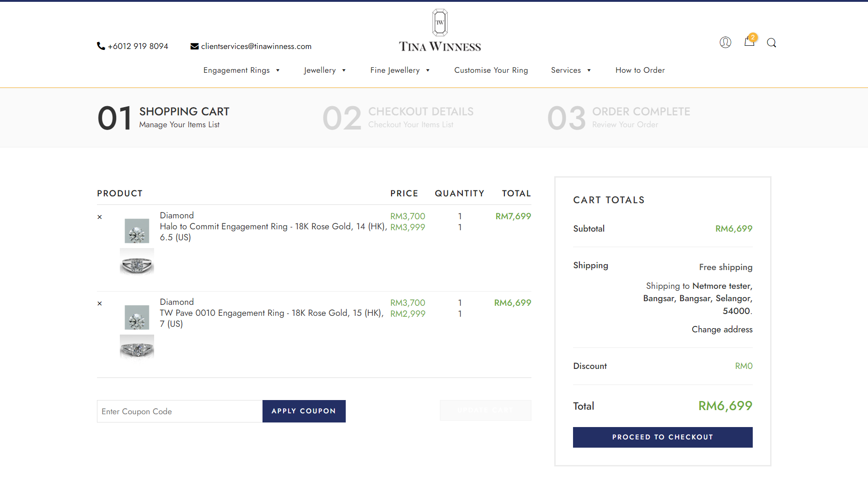Click the clientservices email address link
The width and height of the screenshot is (868, 498).
point(256,46)
